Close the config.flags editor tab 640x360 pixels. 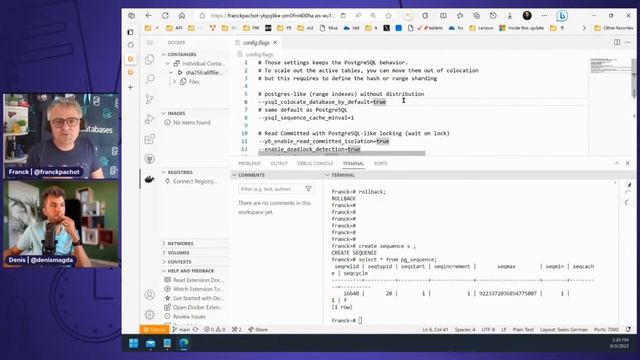point(276,42)
